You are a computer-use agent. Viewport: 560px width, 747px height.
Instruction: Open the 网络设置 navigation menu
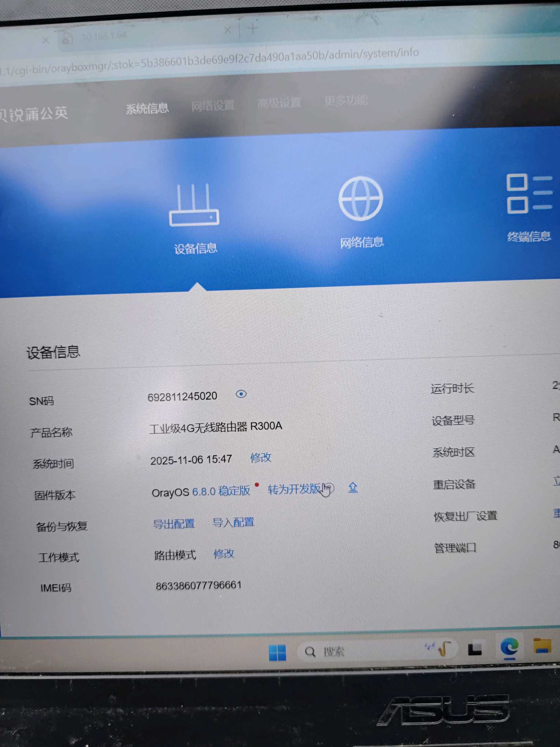(213, 106)
